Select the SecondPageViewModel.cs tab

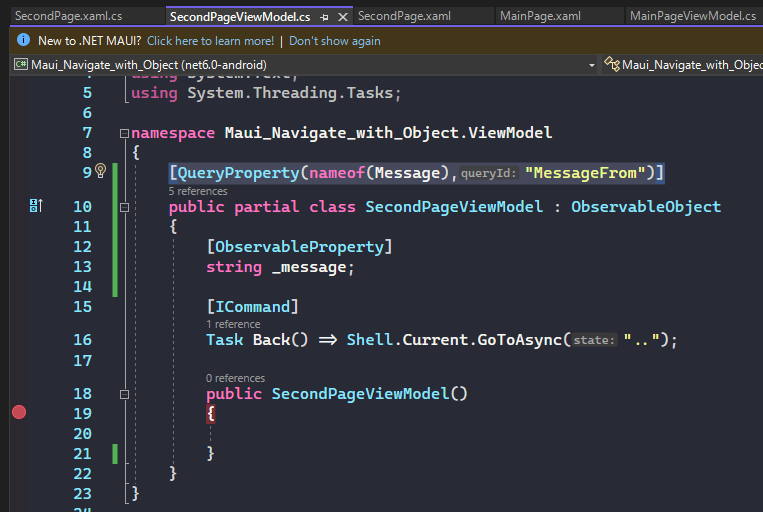tap(240, 17)
